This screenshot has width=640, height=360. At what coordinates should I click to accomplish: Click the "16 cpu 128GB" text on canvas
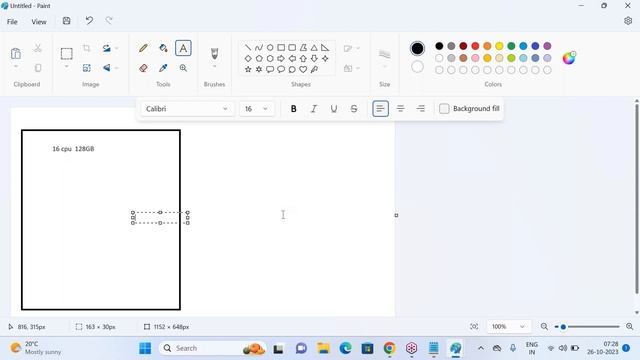click(x=73, y=149)
